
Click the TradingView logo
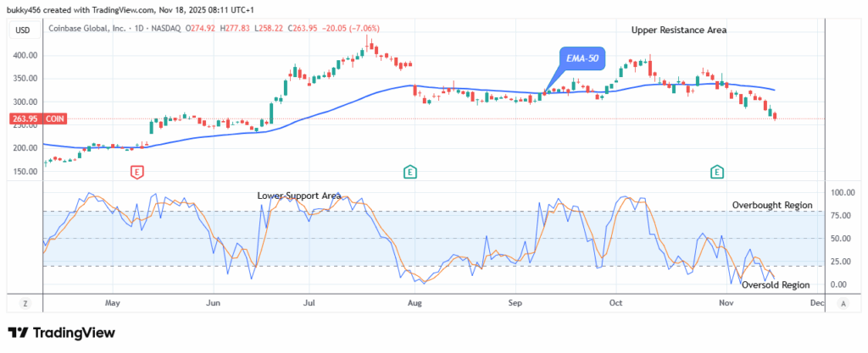(x=61, y=333)
